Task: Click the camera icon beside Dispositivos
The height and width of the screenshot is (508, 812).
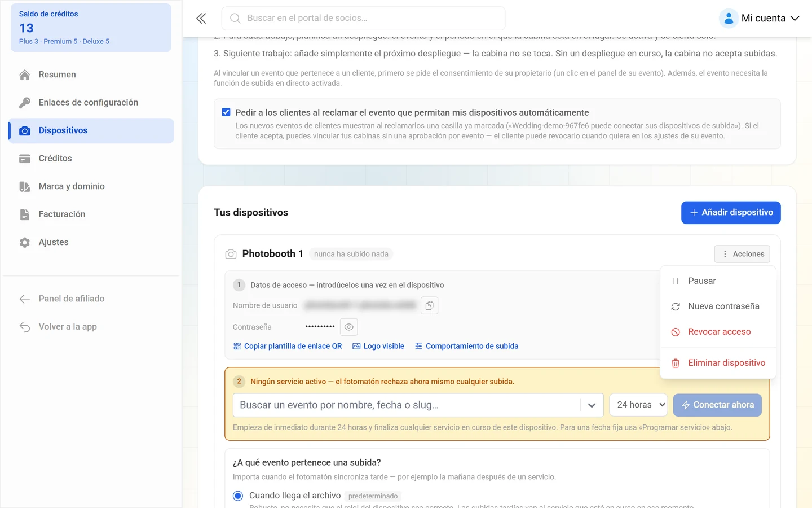Action: click(x=25, y=130)
